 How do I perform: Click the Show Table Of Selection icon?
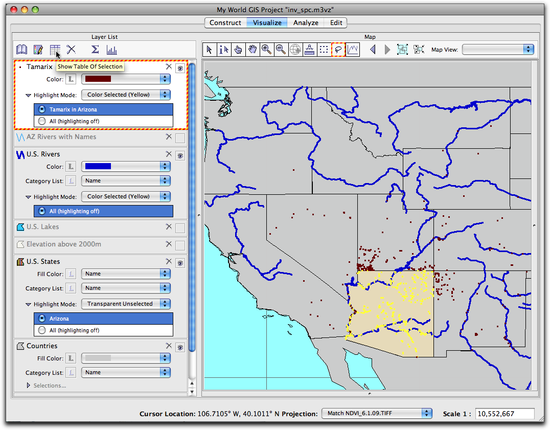tap(55, 49)
